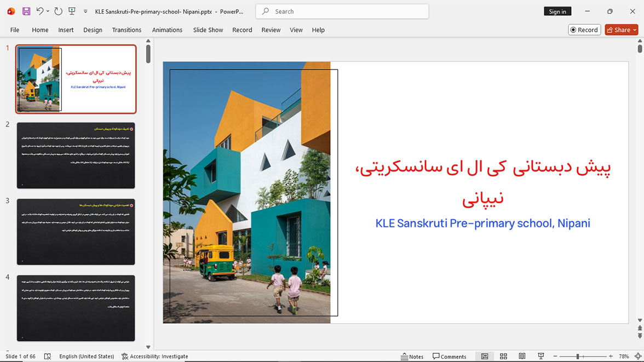644x362 pixels.
Task: Switch to the Transitions tab
Action: point(127,30)
